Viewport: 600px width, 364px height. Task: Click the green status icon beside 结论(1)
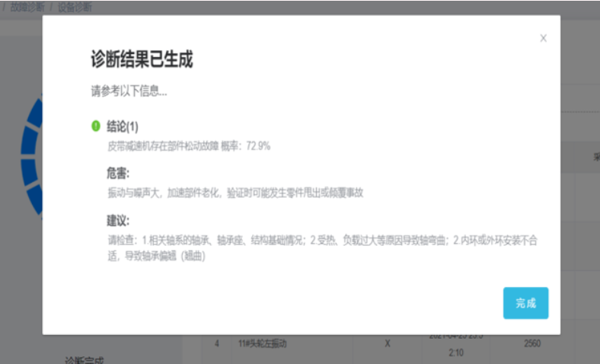click(96, 126)
